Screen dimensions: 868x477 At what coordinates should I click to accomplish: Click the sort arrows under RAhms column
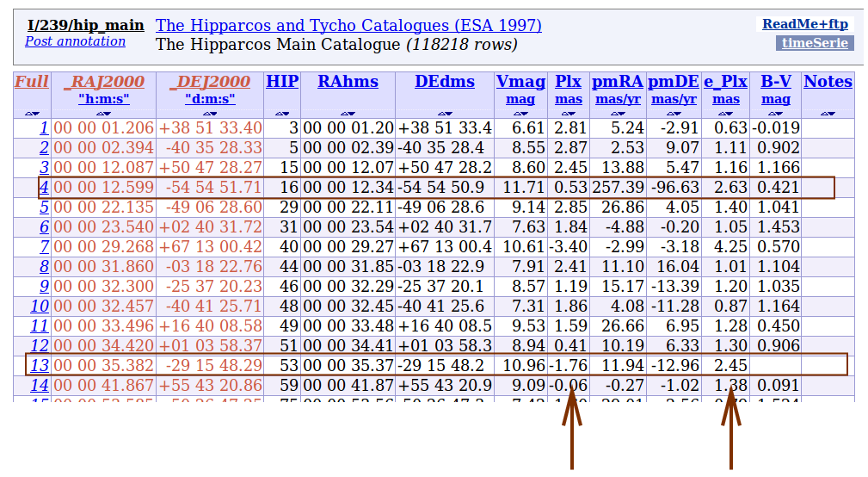[x=348, y=114]
